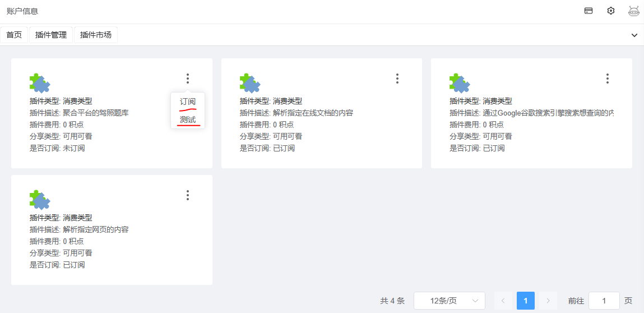The width and height of the screenshot is (644, 313).
Task: Click the next page arrow
Action: pos(548,301)
